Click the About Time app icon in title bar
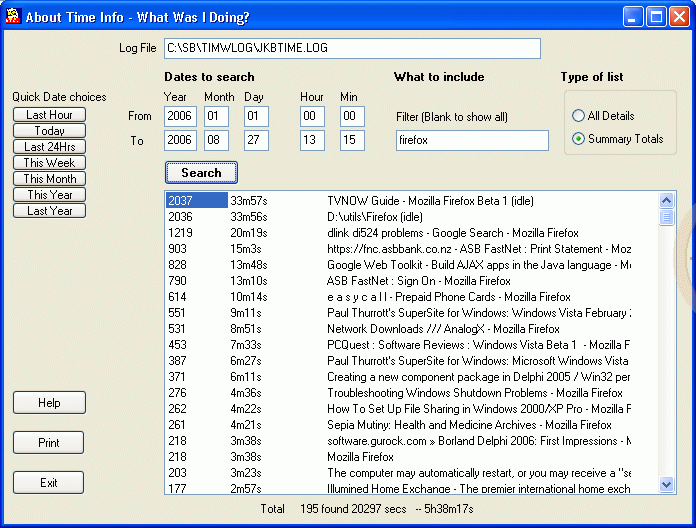 (13, 16)
